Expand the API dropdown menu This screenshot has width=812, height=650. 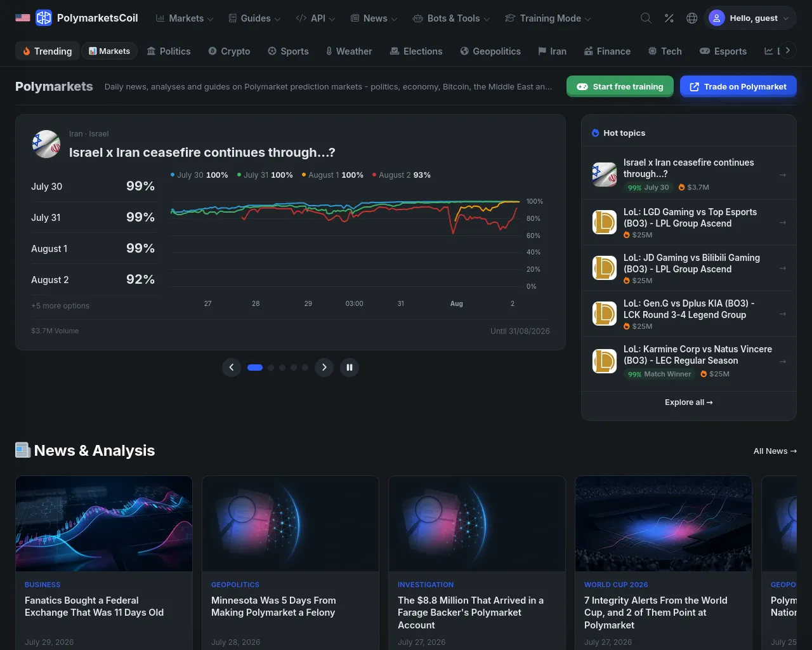coord(315,18)
